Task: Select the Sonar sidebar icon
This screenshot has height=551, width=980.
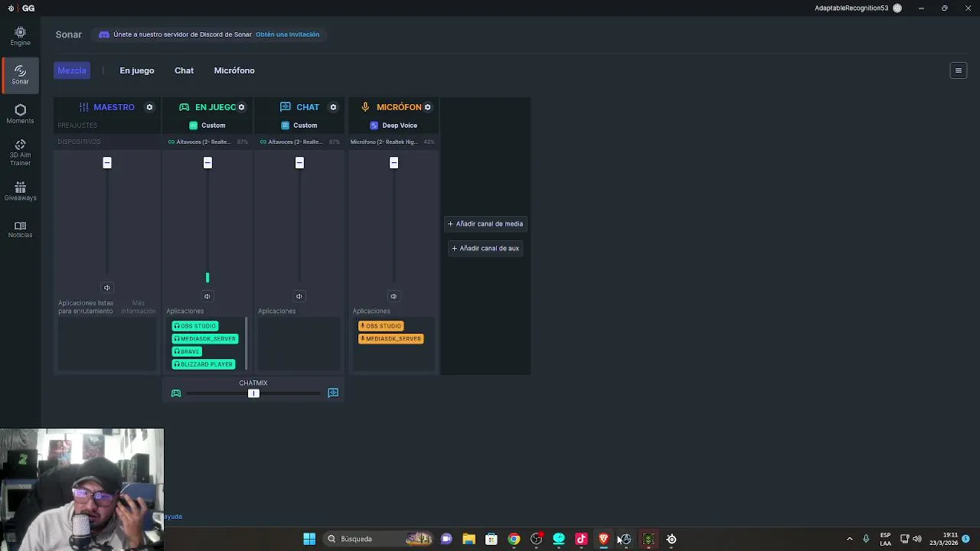Action: (20, 74)
